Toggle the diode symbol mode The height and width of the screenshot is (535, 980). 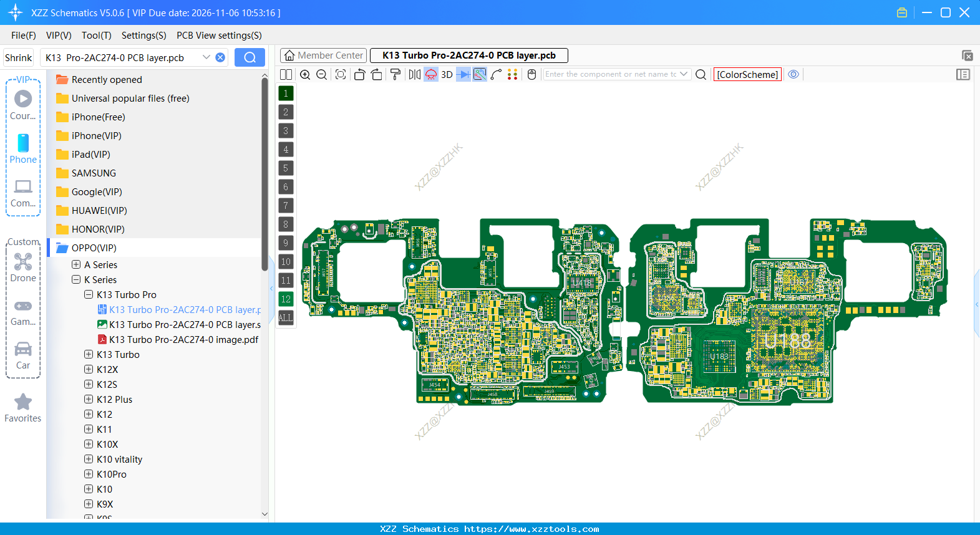click(x=463, y=74)
